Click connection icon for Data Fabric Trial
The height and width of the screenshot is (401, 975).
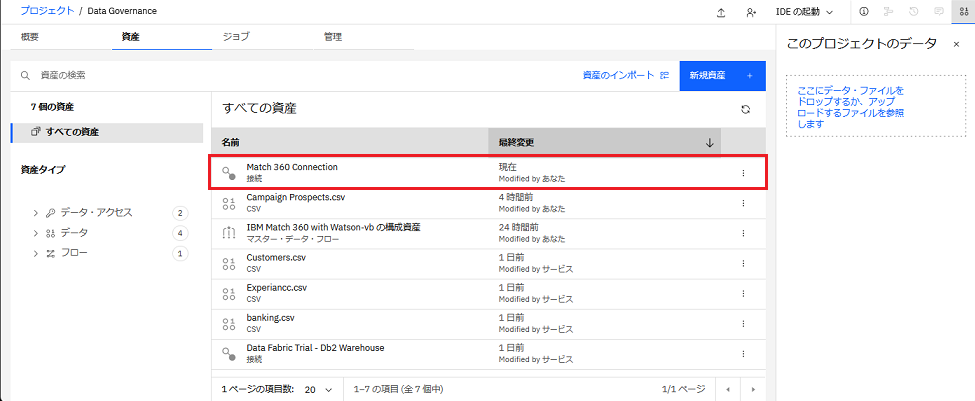click(229, 353)
